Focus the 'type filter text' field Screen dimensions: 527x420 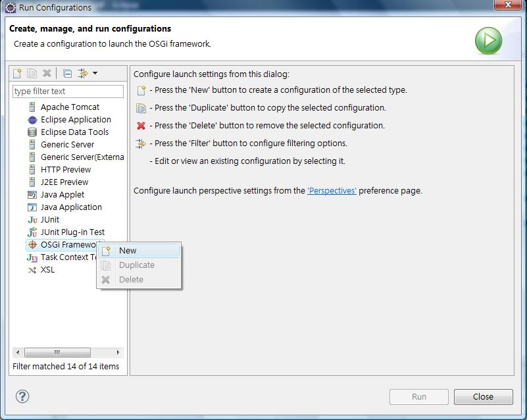click(x=68, y=92)
